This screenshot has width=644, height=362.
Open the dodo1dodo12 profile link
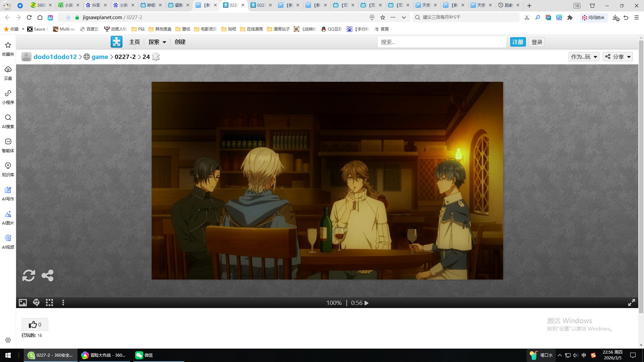point(55,57)
